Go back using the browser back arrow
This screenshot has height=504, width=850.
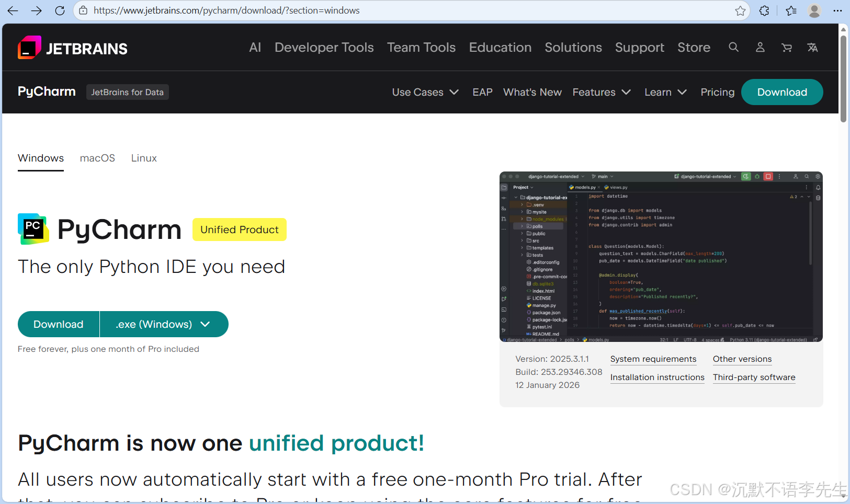tap(13, 10)
